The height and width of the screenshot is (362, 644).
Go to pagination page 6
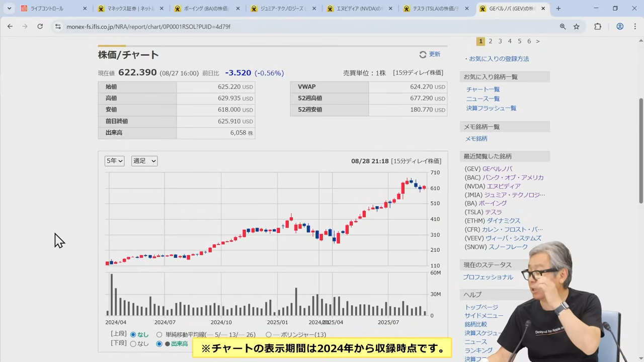click(529, 41)
